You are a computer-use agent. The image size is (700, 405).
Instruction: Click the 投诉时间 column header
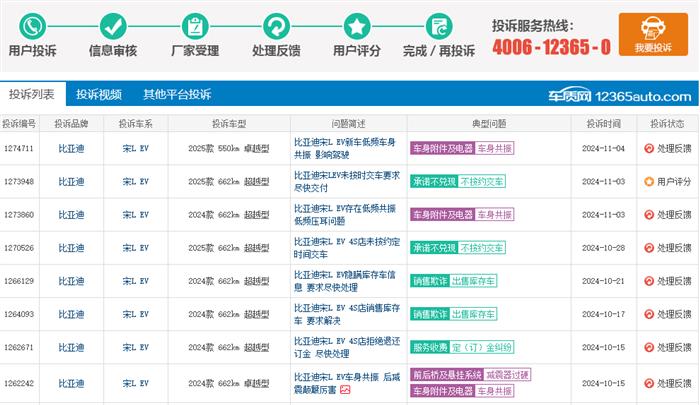coord(604,124)
